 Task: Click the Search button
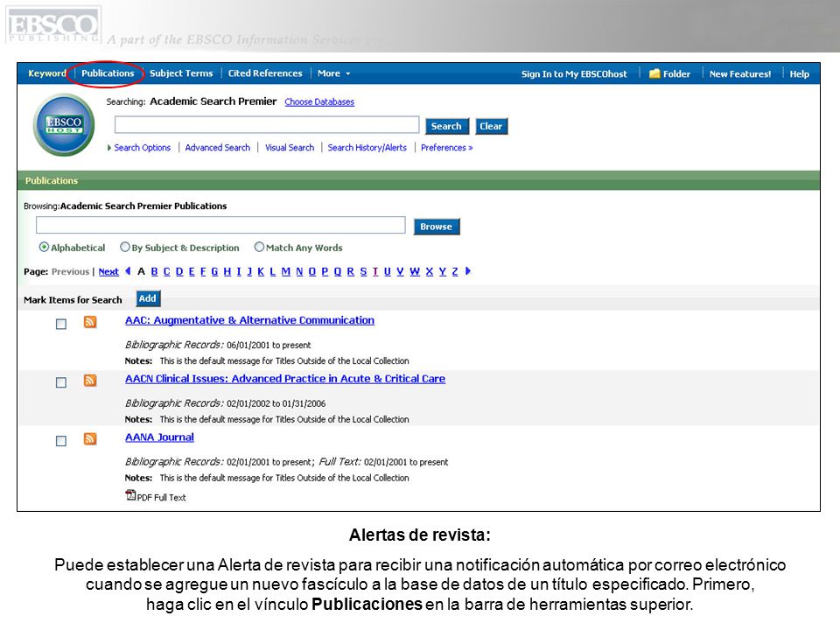point(446,126)
